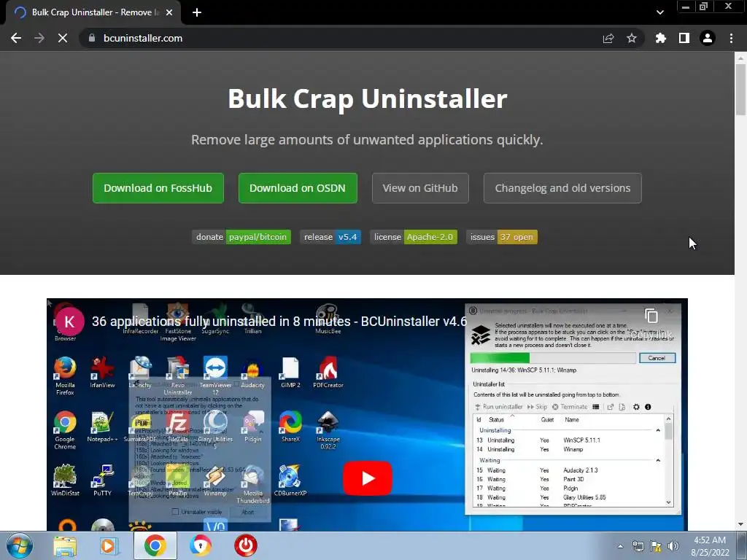Play the YouTube video
The image size is (747, 560).
(x=368, y=478)
